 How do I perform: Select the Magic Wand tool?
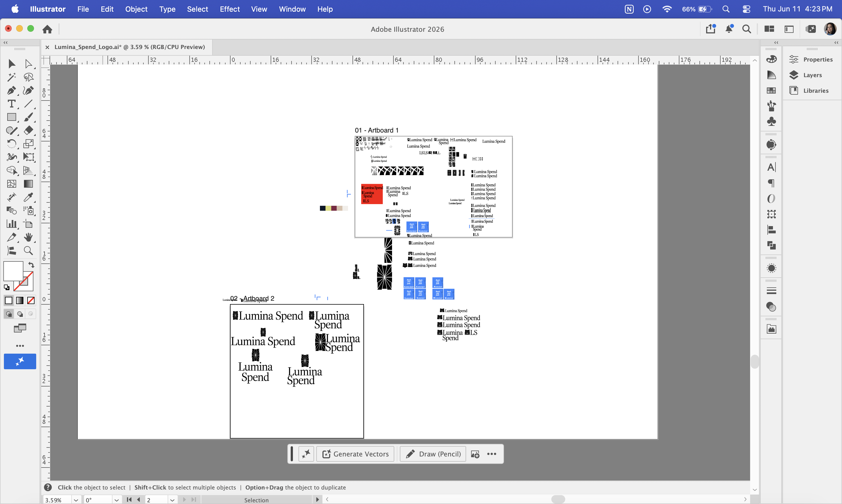[x=11, y=77]
